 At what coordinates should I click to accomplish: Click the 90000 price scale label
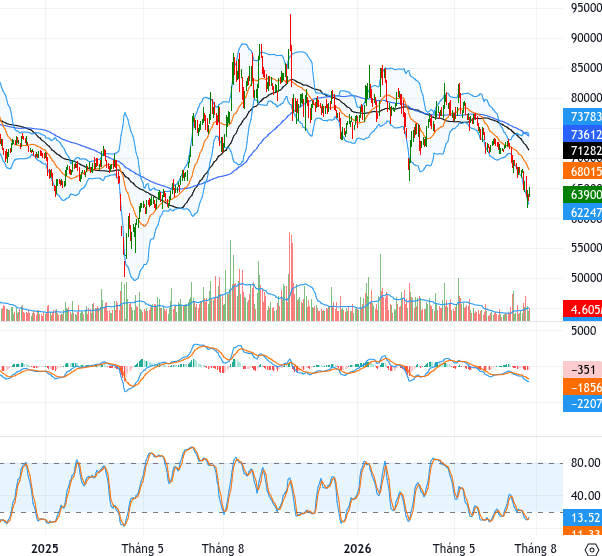(586, 38)
